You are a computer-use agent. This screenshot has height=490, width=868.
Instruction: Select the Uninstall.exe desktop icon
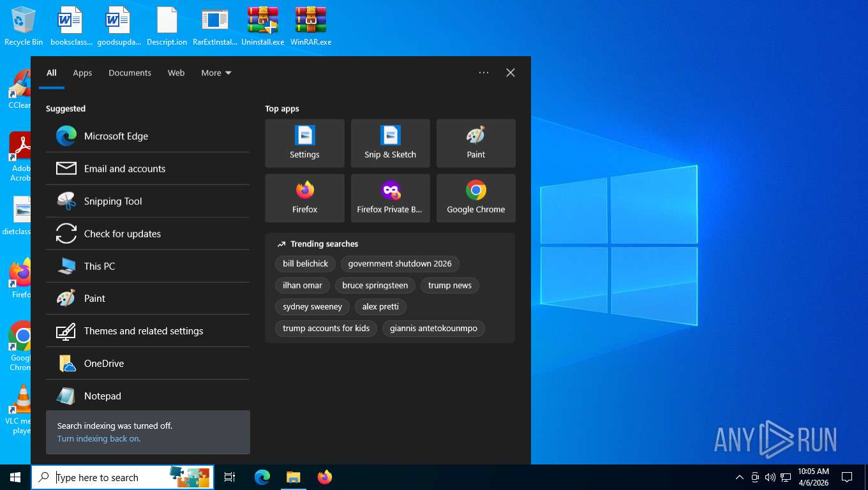(x=262, y=26)
